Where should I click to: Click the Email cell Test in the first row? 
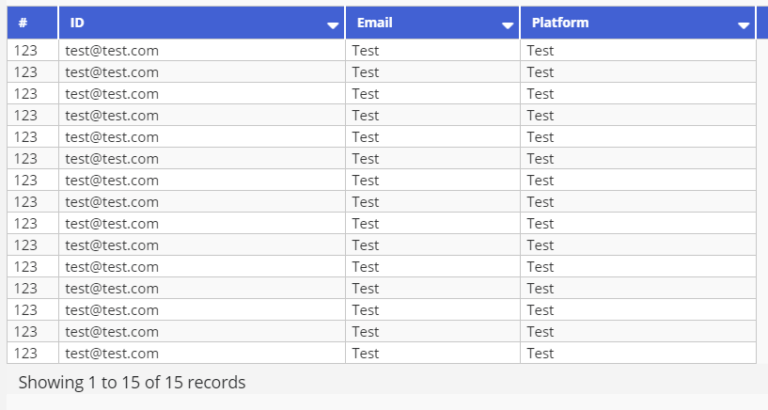pyautogui.click(x=365, y=50)
